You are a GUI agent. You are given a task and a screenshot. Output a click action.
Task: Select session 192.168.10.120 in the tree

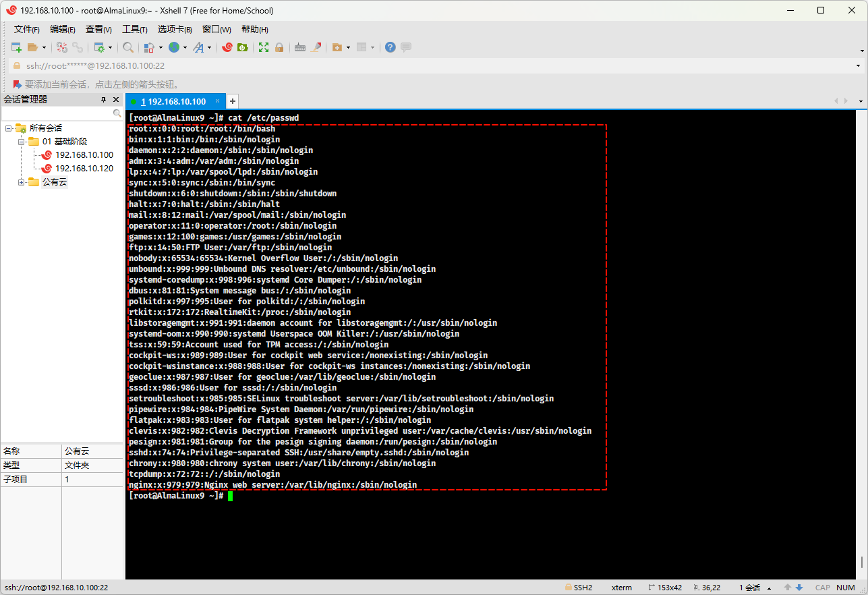(x=84, y=169)
